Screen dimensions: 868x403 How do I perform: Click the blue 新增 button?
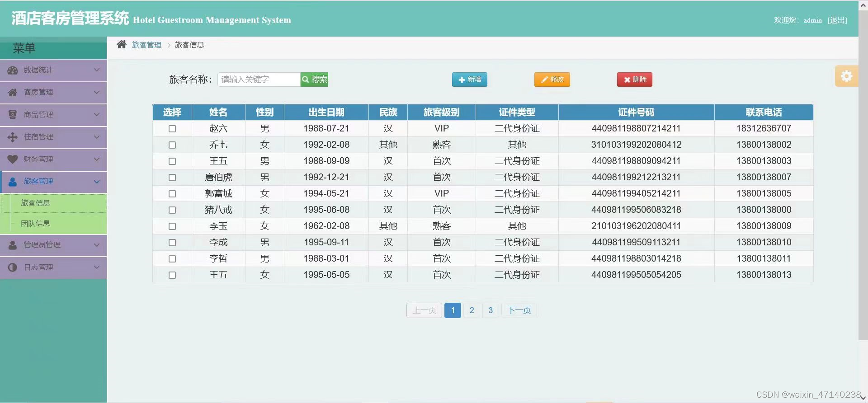pos(470,80)
